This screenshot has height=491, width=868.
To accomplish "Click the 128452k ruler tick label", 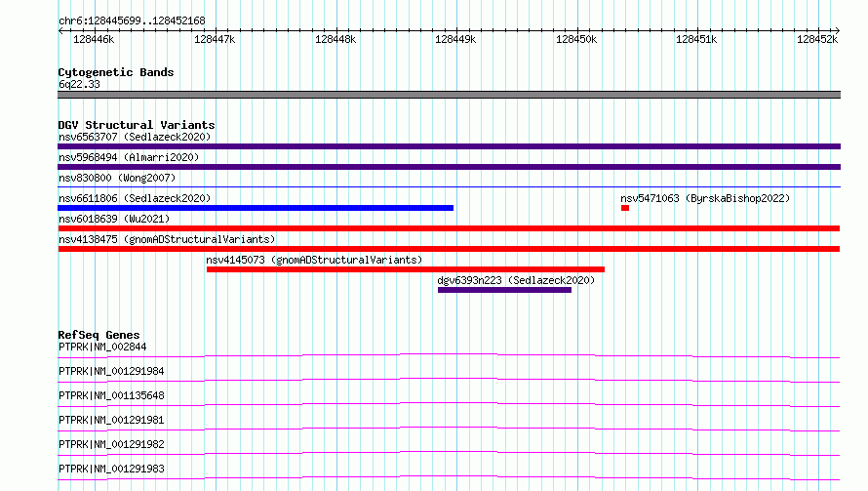I will tap(817, 39).
